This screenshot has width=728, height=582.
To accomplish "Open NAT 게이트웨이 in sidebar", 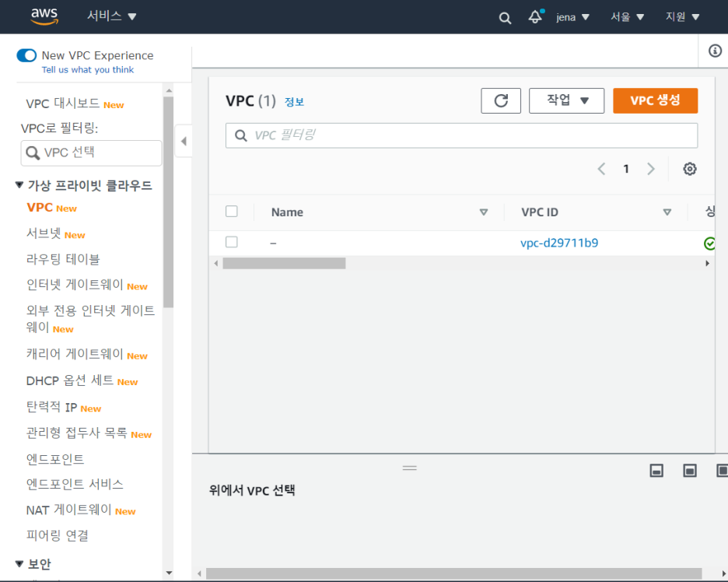I will coord(68,510).
